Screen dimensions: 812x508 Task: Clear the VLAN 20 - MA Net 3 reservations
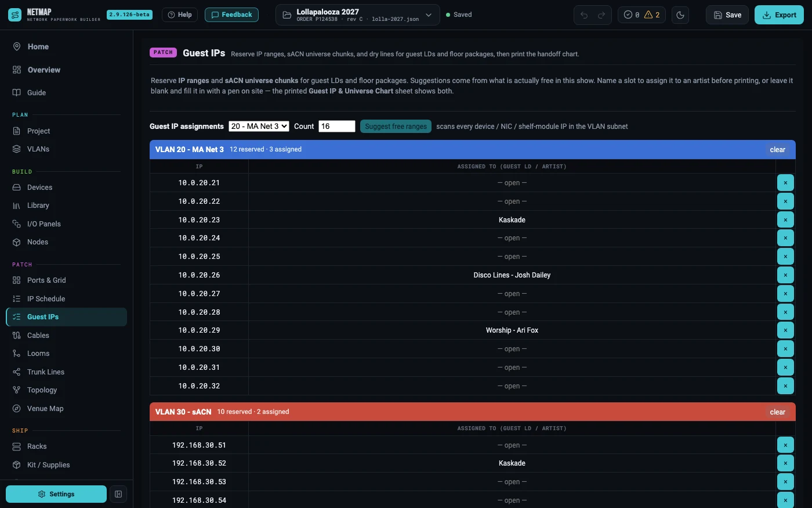pyautogui.click(x=777, y=150)
